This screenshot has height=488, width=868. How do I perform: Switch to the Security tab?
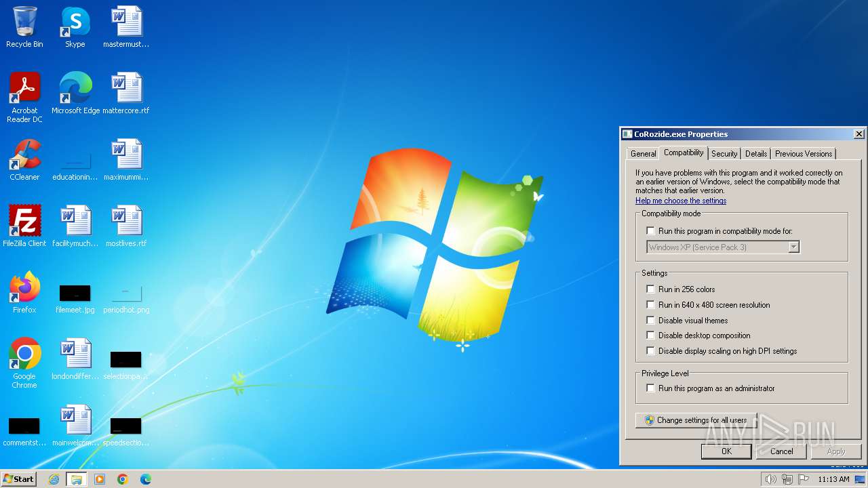point(724,154)
